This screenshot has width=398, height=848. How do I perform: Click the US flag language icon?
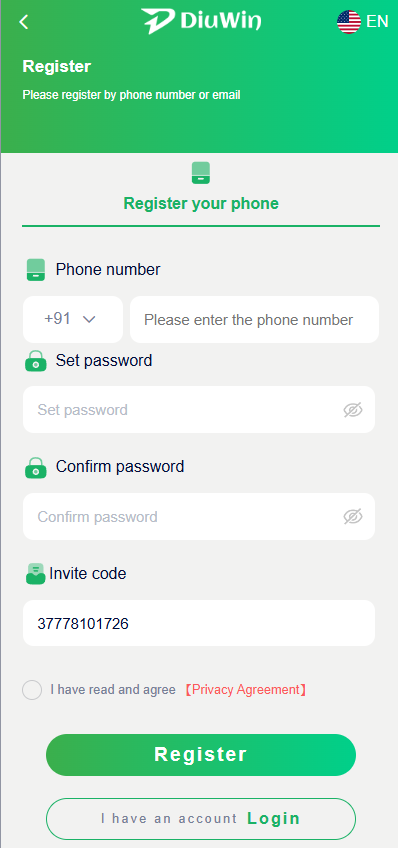(x=349, y=22)
